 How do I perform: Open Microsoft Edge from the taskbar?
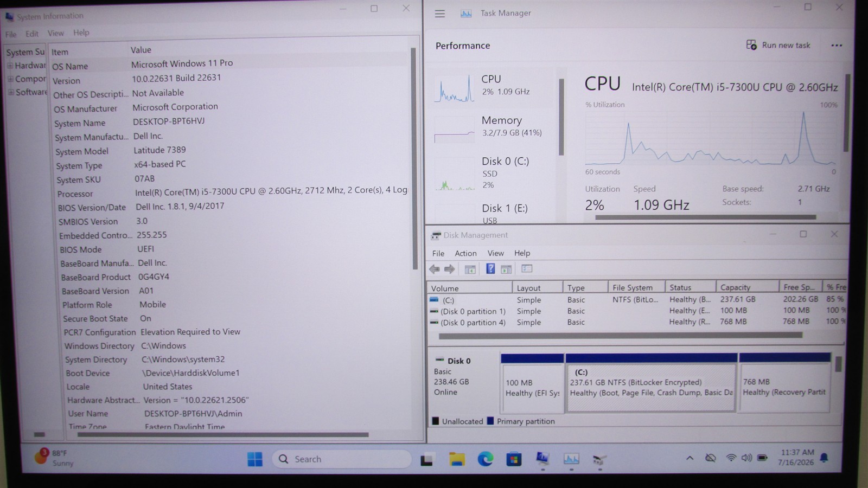(x=485, y=459)
